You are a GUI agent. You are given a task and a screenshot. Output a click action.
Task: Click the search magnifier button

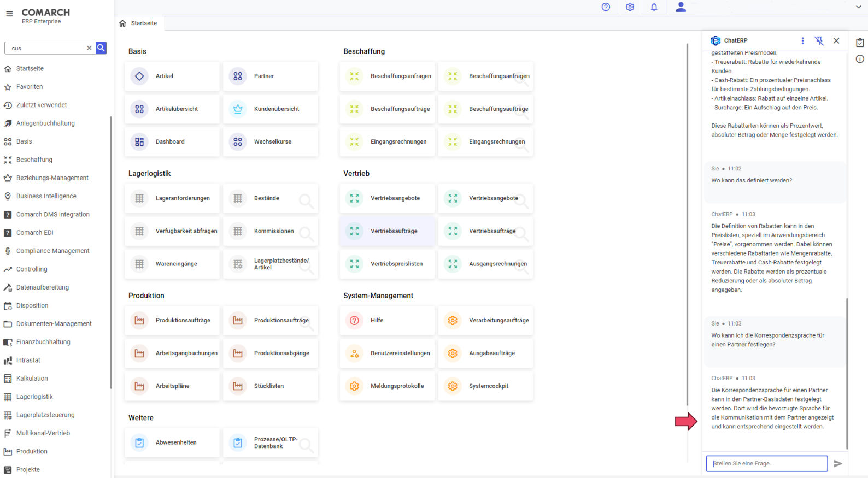tap(101, 48)
